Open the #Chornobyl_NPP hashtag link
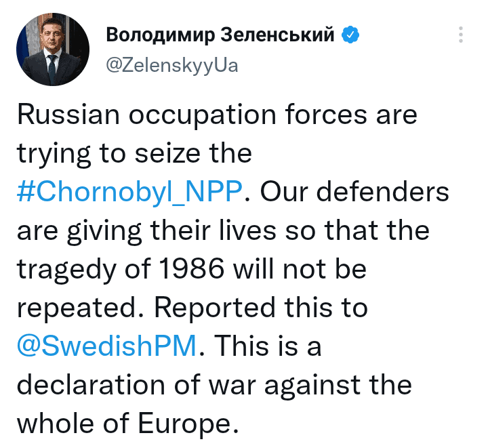The height and width of the screenshot is (448, 488). (x=129, y=192)
